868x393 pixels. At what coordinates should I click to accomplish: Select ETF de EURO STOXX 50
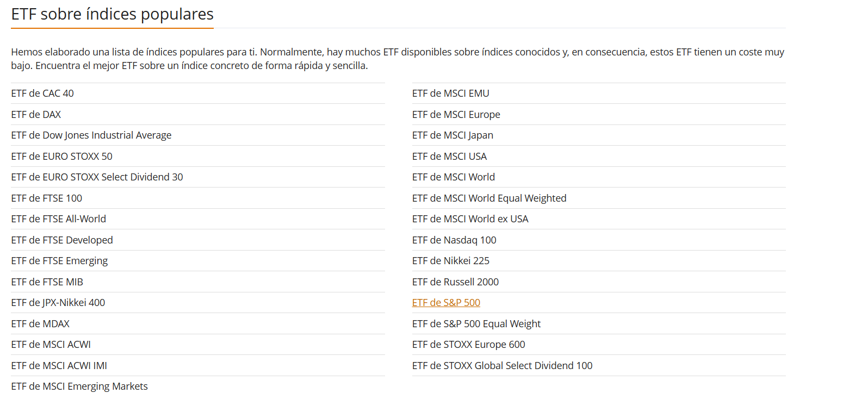pos(61,157)
